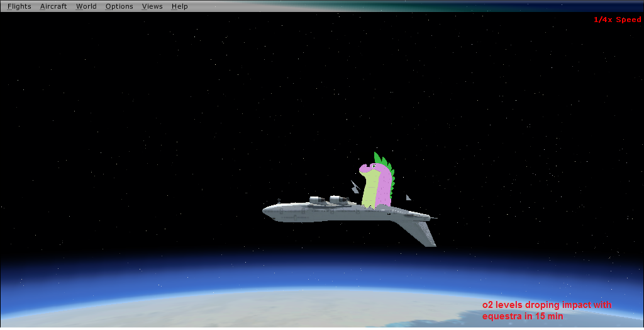
Task: Click the aircraft's twin engines
Action: [x=330, y=200]
